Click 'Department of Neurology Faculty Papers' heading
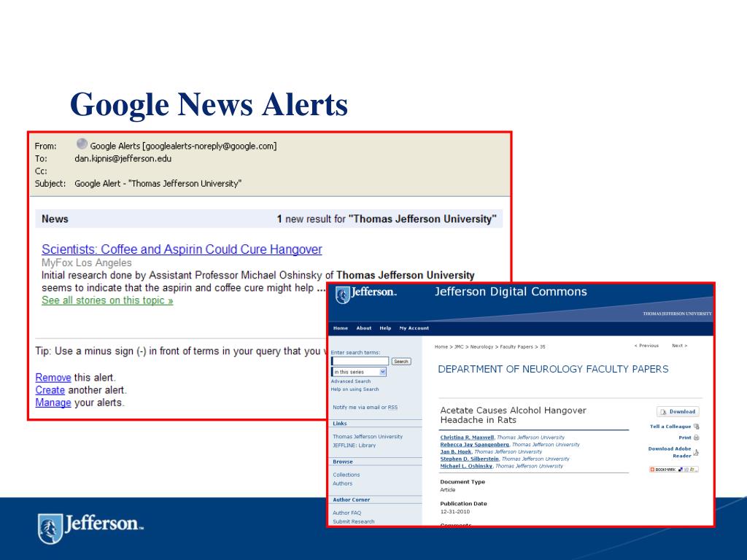The width and height of the screenshot is (747, 560). pos(553,370)
